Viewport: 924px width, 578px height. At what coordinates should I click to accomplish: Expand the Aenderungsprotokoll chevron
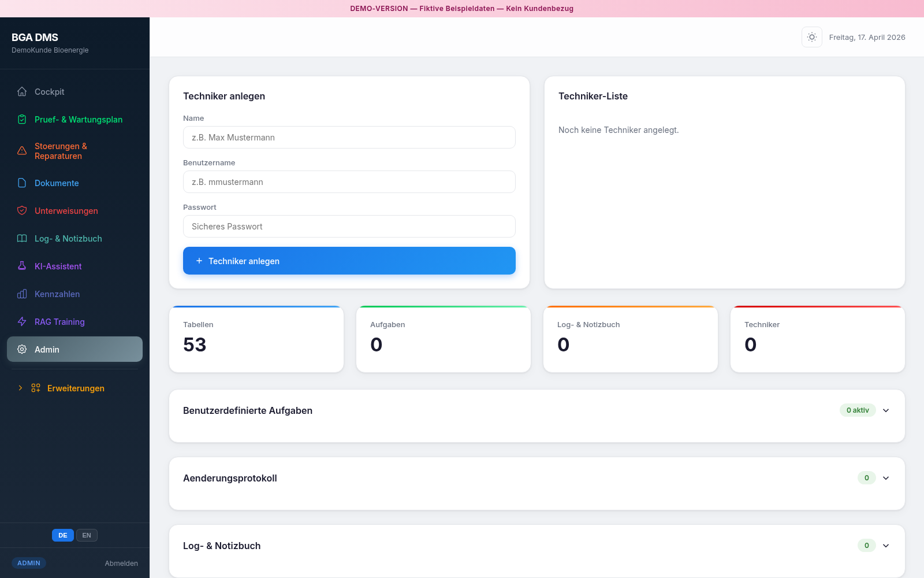(886, 478)
